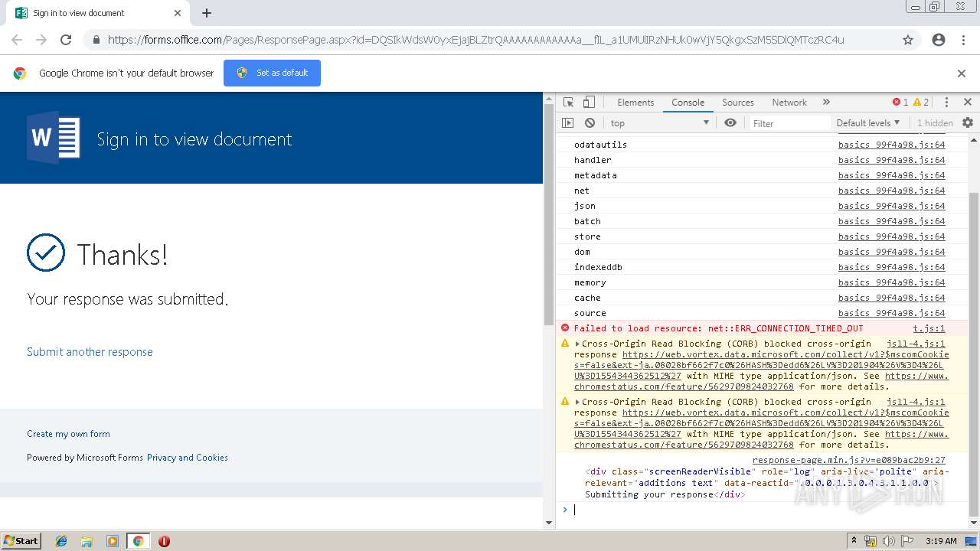
Task: Open the Windows Start menu
Action: coord(21,540)
